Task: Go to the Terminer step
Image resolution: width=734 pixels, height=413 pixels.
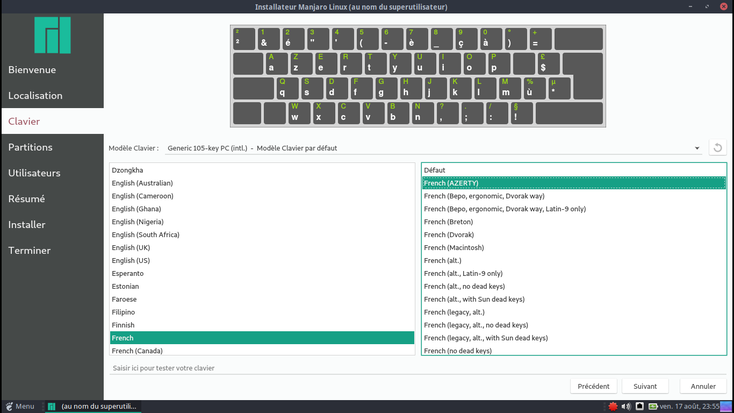Action: (52, 250)
